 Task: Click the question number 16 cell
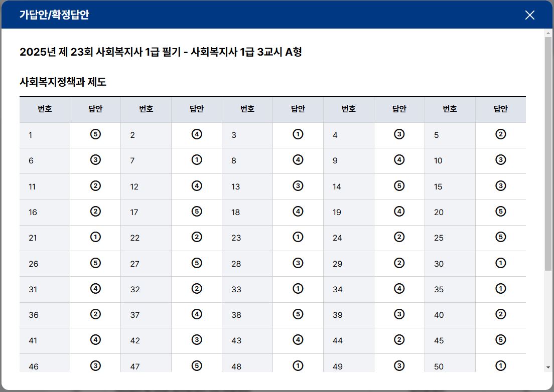click(45, 212)
